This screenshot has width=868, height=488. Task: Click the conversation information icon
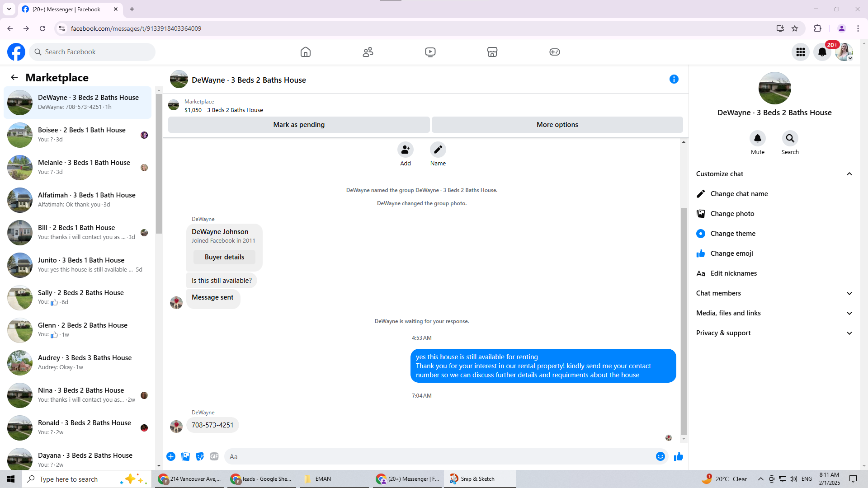point(674,80)
